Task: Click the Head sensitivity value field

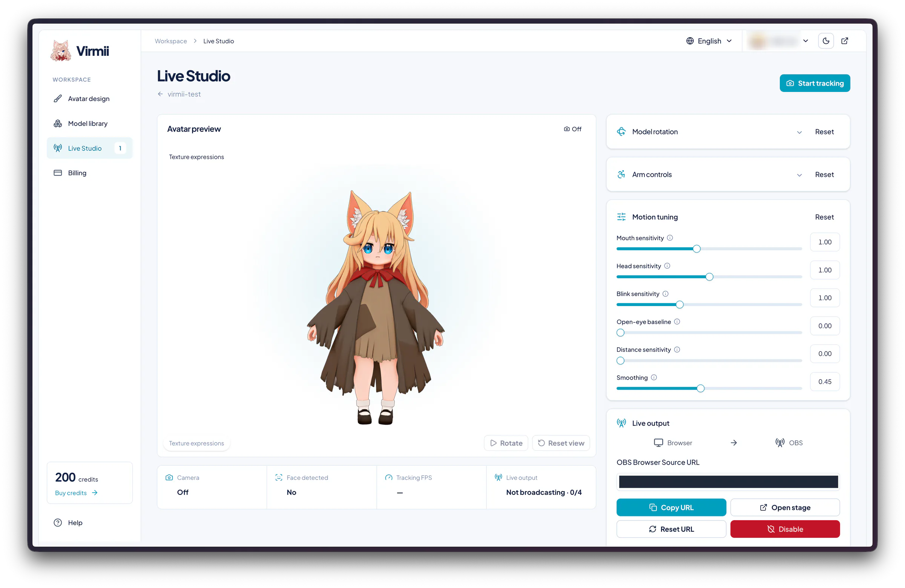Action: [824, 270]
